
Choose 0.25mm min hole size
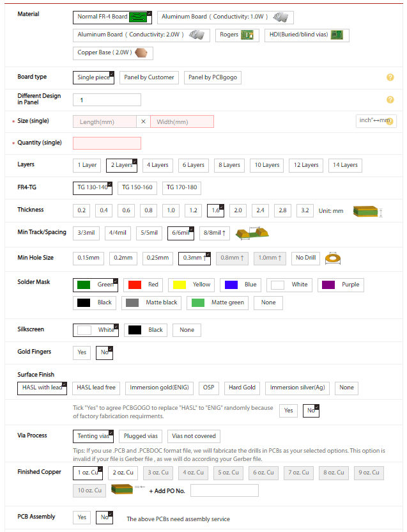pos(158,258)
